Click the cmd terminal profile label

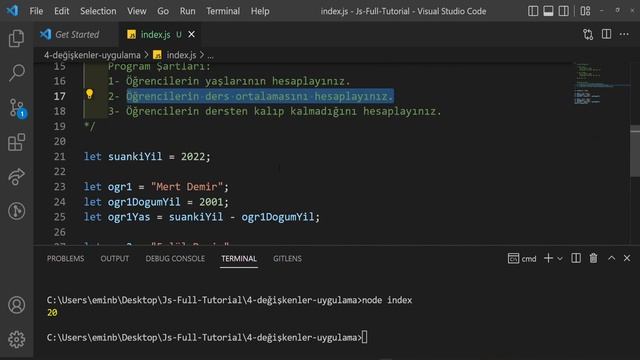pos(522,258)
